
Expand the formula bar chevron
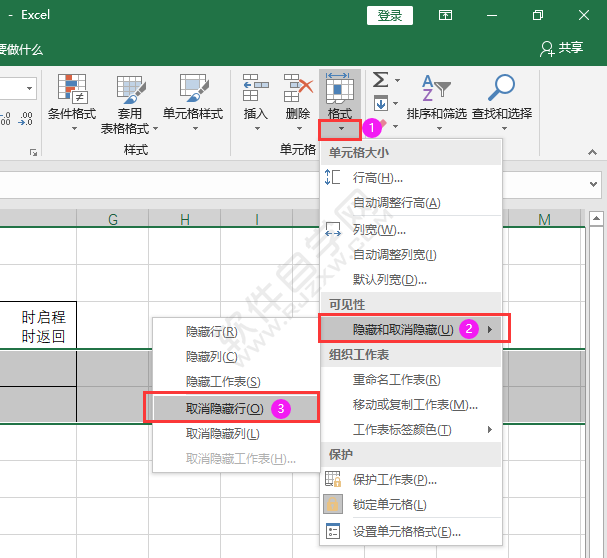click(593, 184)
